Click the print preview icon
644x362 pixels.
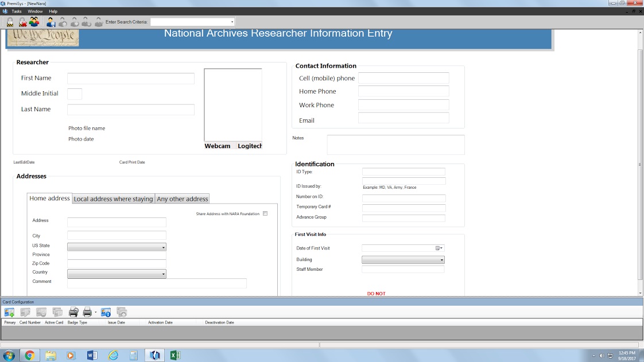73,312
